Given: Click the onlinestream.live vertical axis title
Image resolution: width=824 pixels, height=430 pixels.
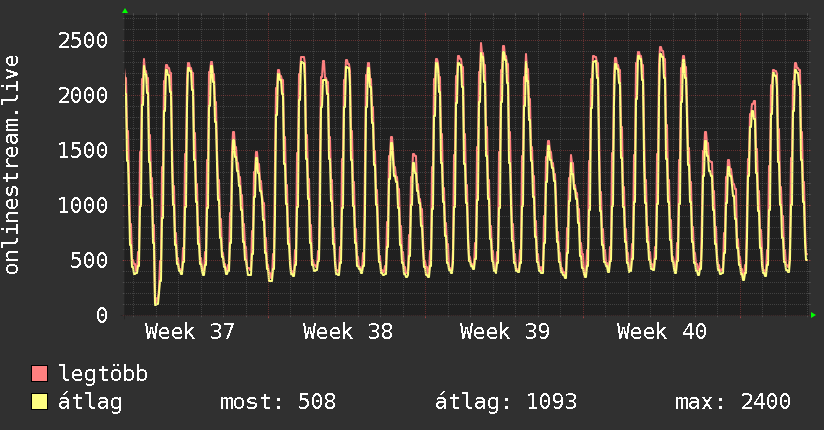Looking at the screenshot, I should click(x=12, y=165).
